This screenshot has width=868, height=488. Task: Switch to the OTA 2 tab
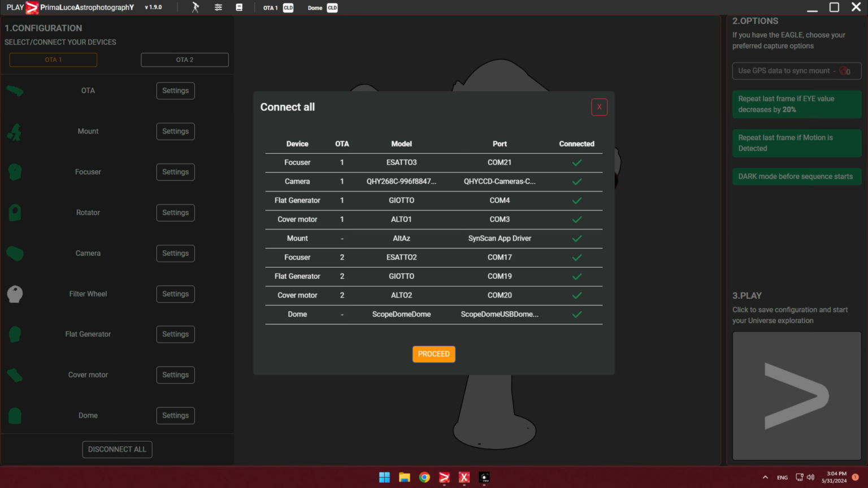185,60
